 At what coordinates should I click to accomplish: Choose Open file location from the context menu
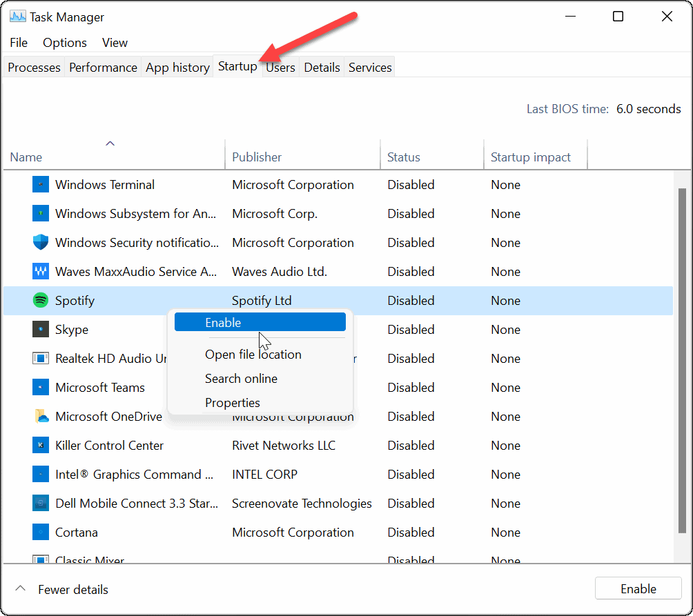pos(253,354)
